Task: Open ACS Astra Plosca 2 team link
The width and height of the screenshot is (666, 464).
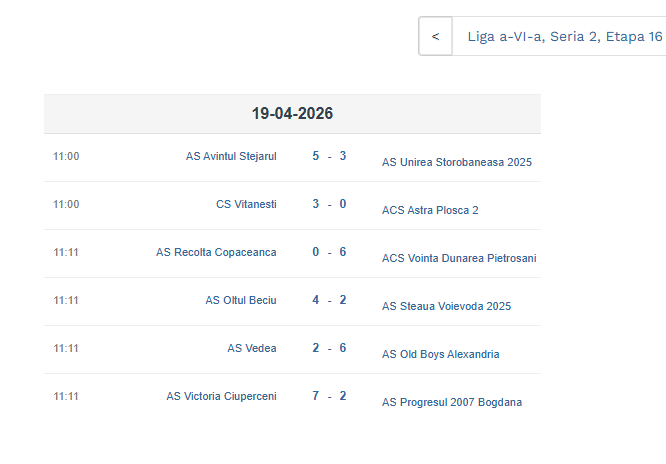Action: coord(430,210)
